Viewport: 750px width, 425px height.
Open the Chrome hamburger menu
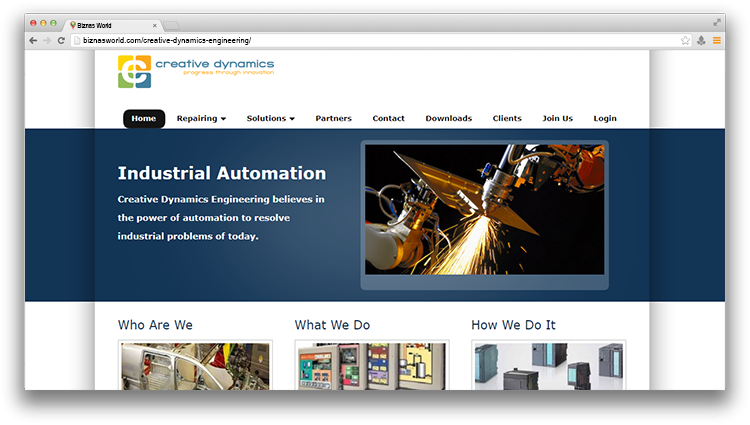[716, 40]
